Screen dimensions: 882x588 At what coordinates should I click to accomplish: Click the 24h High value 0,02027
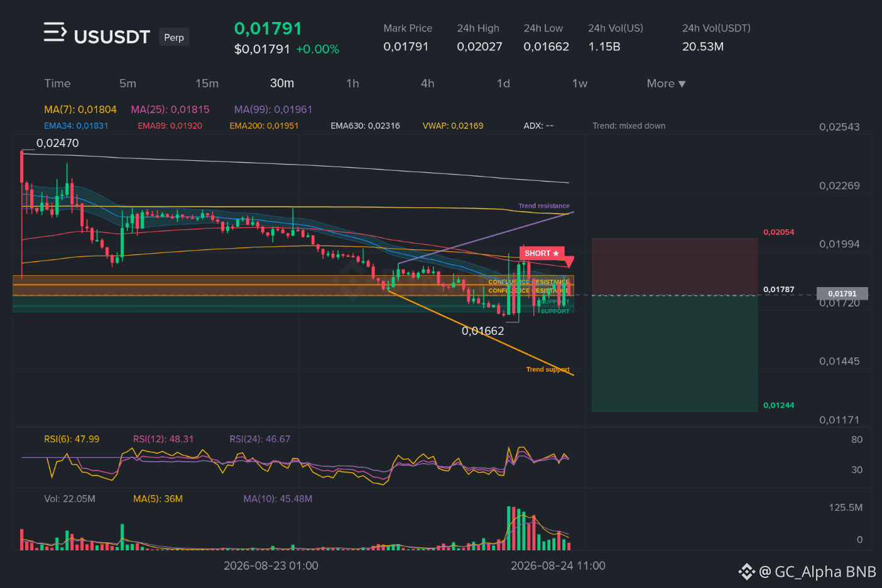tap(479, 46)
